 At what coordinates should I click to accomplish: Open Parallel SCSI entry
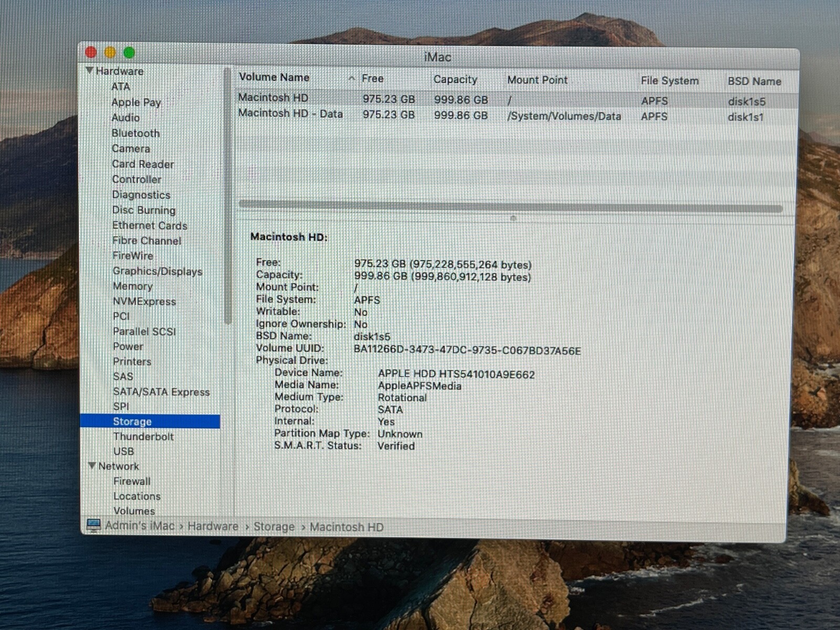point(144,331)
